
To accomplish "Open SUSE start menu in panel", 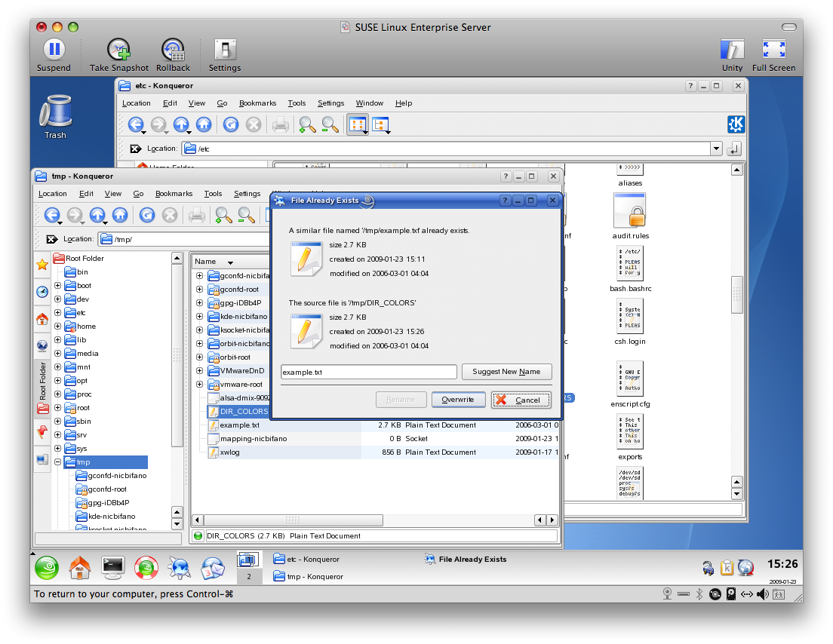I will [47, 568].
